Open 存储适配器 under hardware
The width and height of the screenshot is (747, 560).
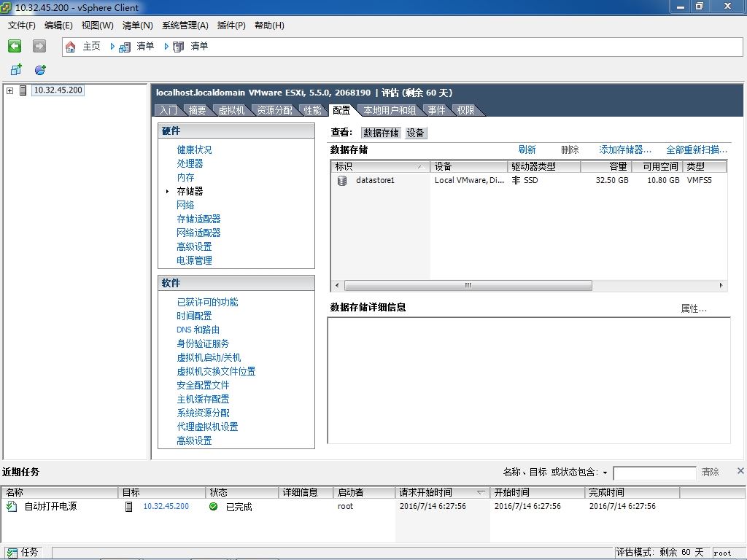pyautogui.click(x=198, y=219)
